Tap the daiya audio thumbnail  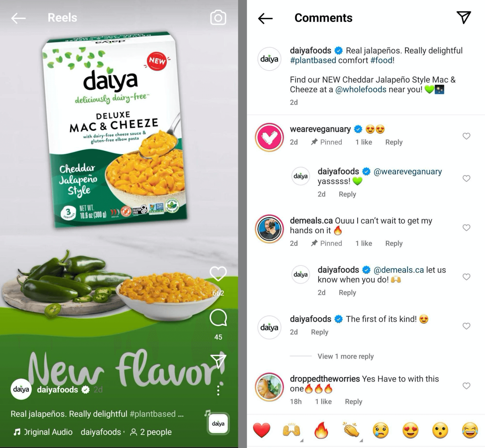(218, 424)
